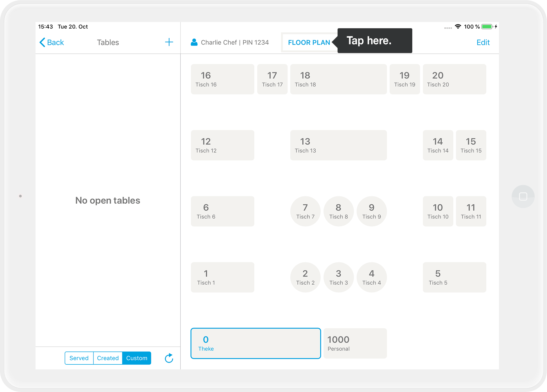The height and width of the screenshot is (392, 547).
Task: Open the Personal table 1000
Action: [x=355, y=343]
